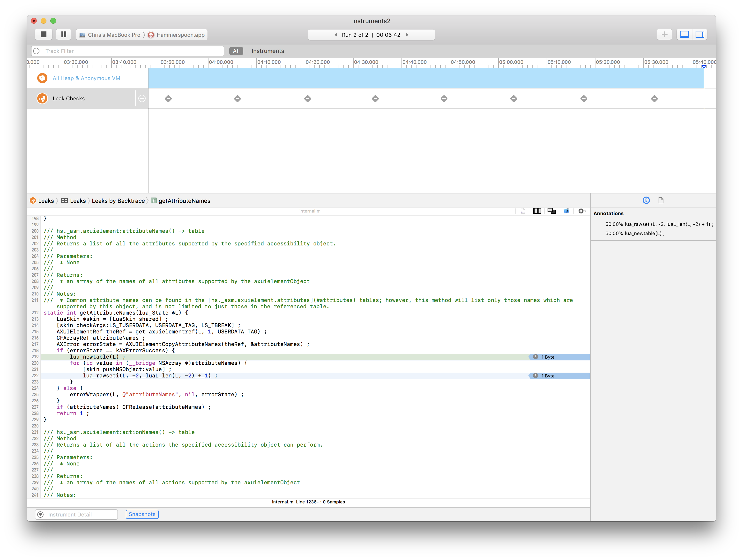Click the Instruments2 window title
Image resolution: width=743 pixels, height=560 pixels.
click(x=371, y=21)
